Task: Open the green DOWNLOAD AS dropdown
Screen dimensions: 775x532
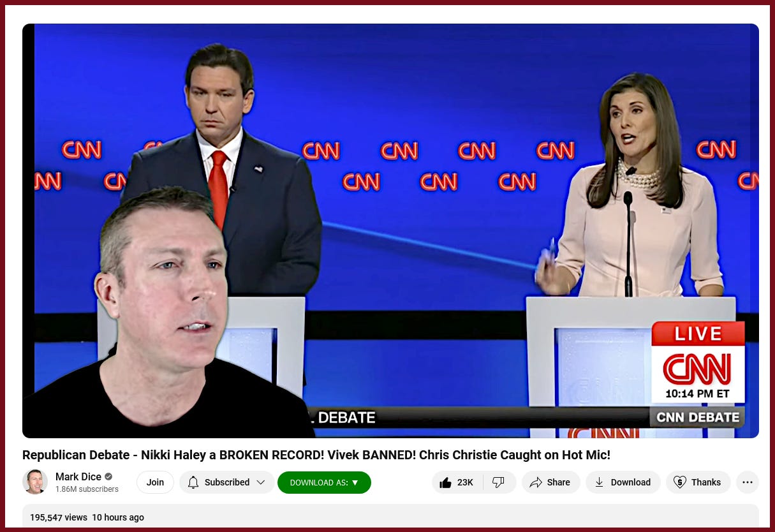Action: 324,482
